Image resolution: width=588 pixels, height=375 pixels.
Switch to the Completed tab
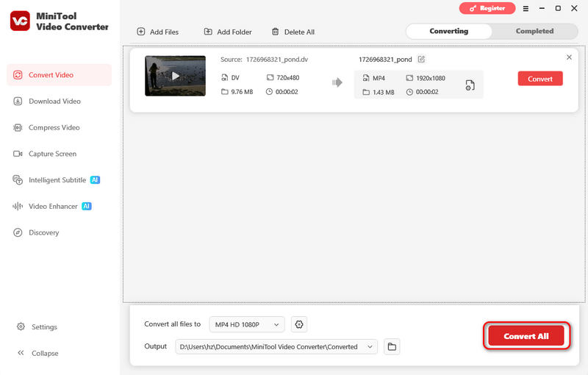pyautogui.click(x=534, y=31)
